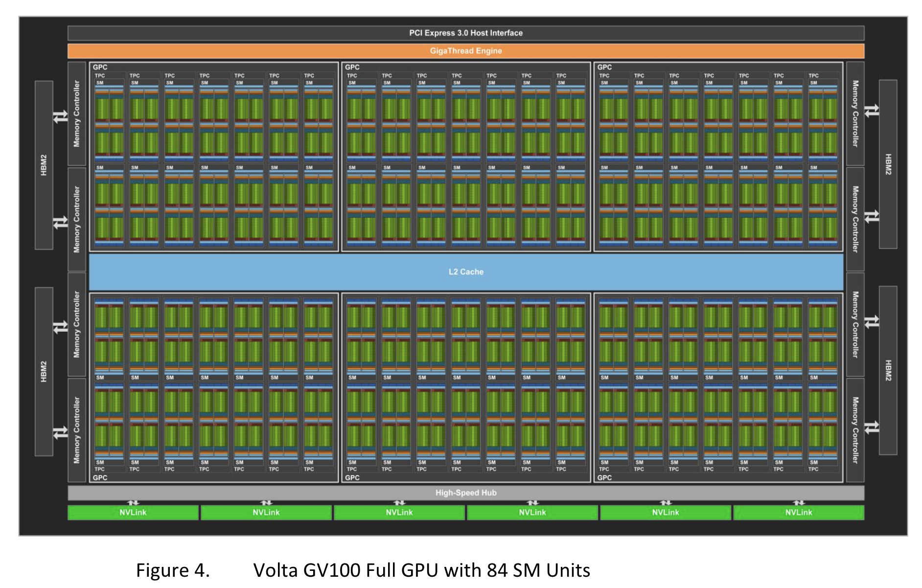
Task: Select the third NVLink block from the left
Action: click(x=399, y=512)
